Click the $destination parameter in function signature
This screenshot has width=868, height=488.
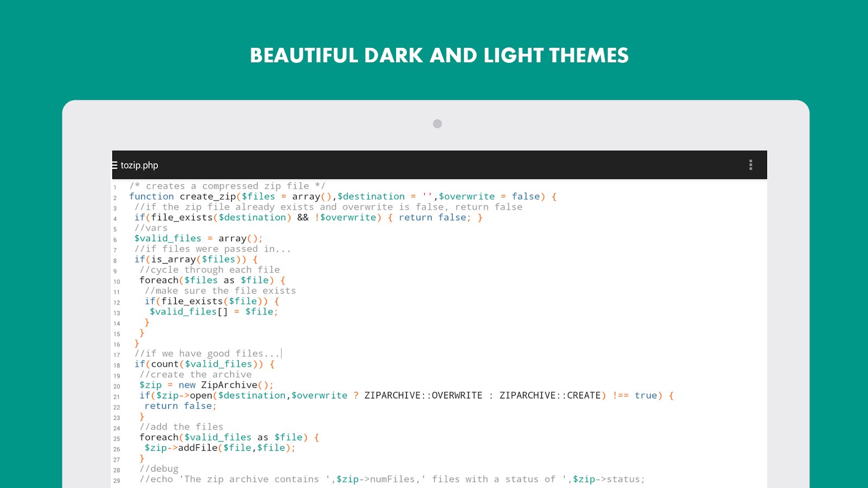tap(371, 196)
